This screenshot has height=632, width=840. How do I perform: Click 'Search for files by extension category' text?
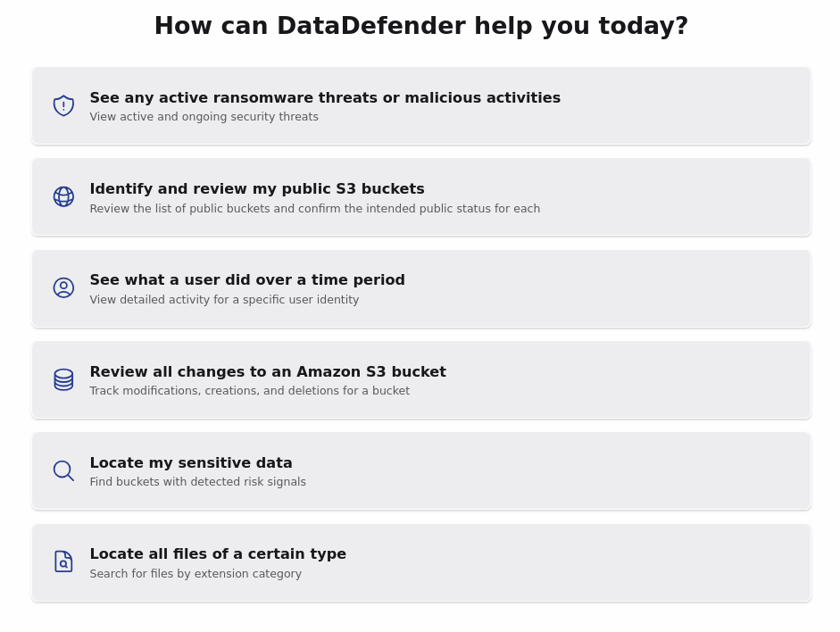(195, 574)
